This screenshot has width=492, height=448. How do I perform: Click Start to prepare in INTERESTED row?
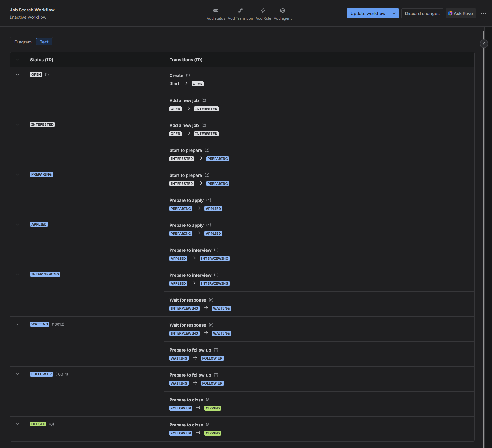coord(186,150)
